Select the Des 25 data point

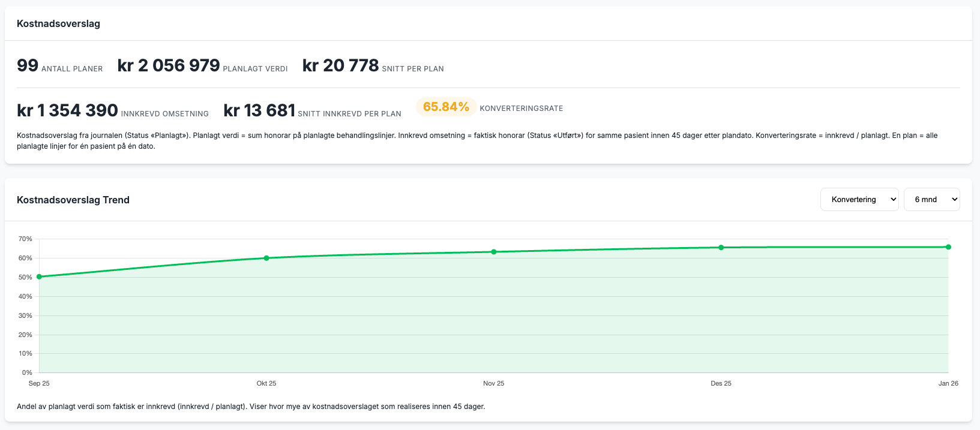pyautogui.click(x=721, y=247)
